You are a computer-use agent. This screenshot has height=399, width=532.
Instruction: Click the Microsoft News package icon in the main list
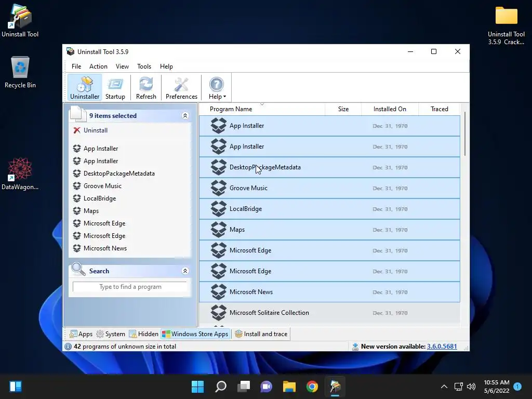(x=219, y=292)
